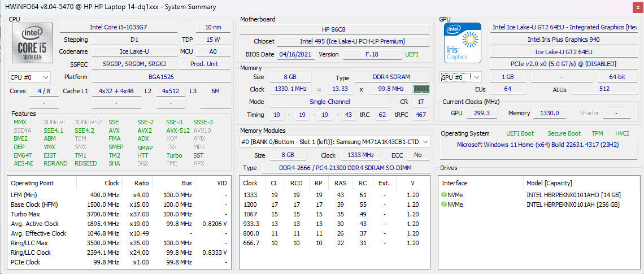Viewport: 644px width, 274px height.
Task: Click the SRG0P, SRG0M, SRGKJ SSPEC field
Action: tap(134, 64)
